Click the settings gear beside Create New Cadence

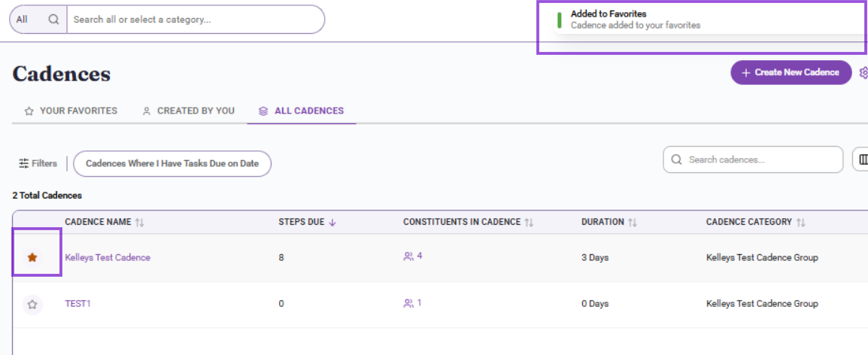click(x=863, y=72)
